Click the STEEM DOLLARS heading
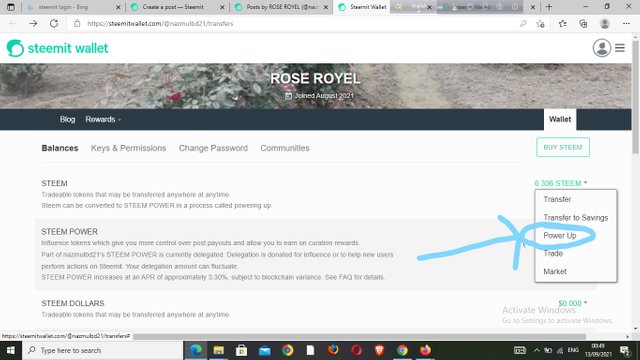The image size is (640, 360). [73, 303]
